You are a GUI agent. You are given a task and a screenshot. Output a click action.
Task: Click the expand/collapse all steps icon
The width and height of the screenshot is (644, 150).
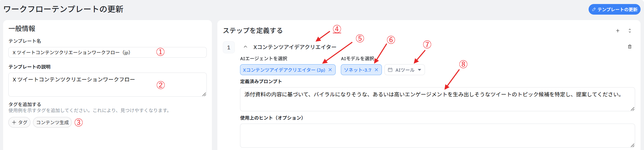tap(630, 31)
